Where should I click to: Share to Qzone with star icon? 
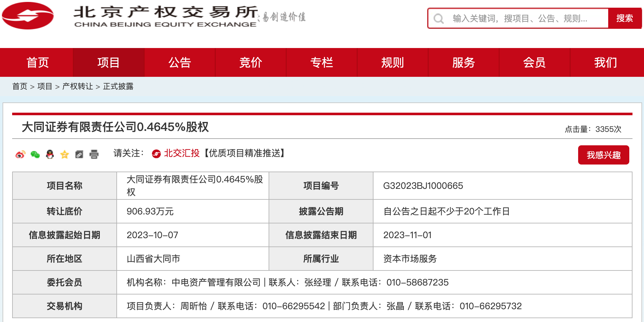coord(65,155)
